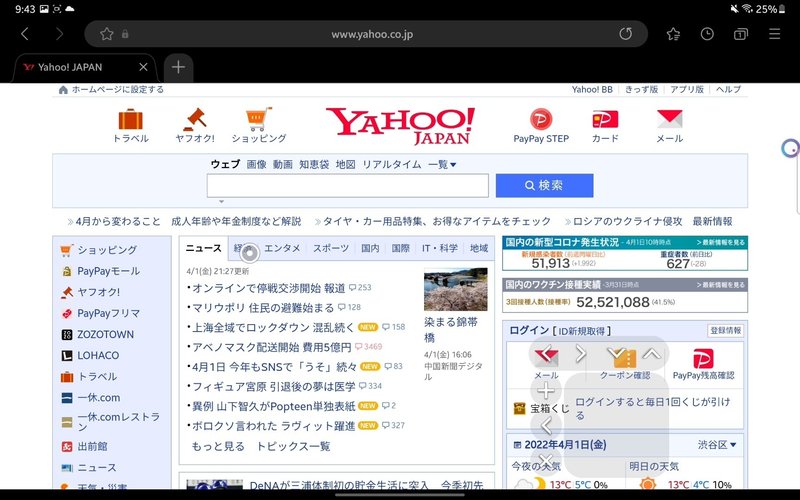Open headline マリウポリ 住民の避難始まる
The height and width of the screenshot is (500, 800).
[x=263, y=308]
